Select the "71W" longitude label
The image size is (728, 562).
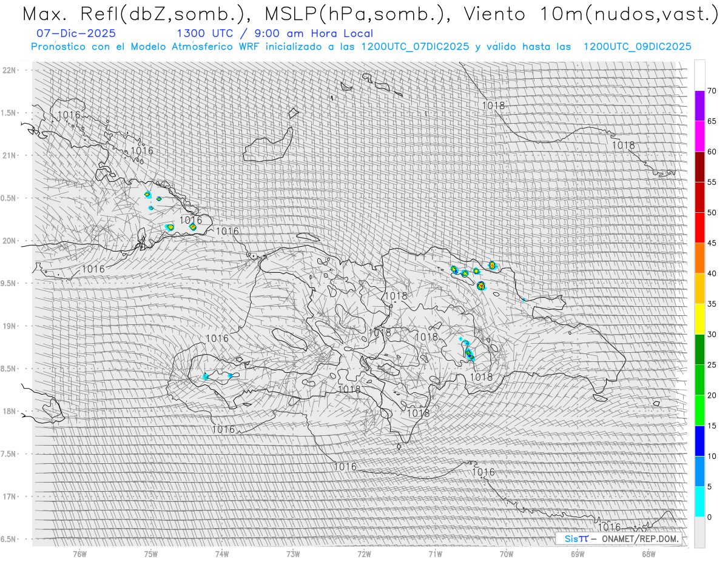point(435,553)
